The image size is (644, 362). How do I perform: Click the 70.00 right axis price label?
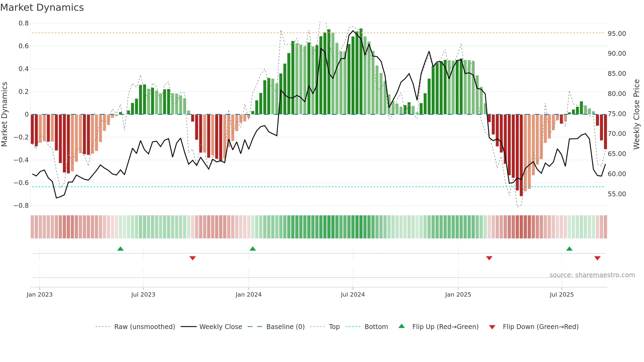(x=617, y=134)
